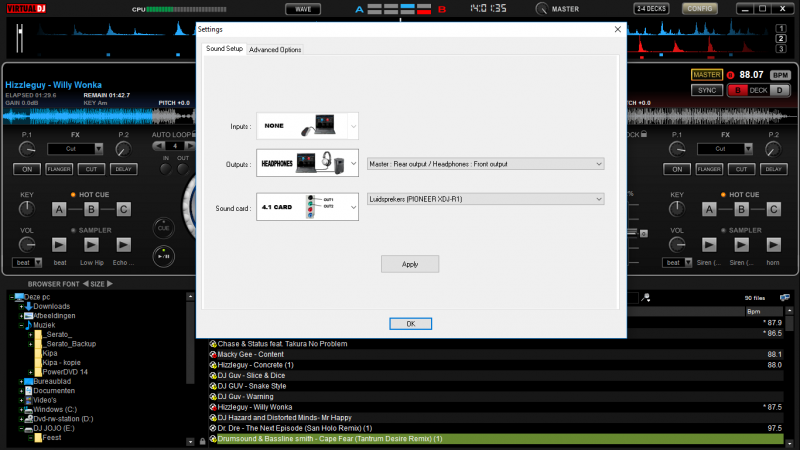Play the left sampler 'beat' sample
800x450 pixels.
[59, 245]
